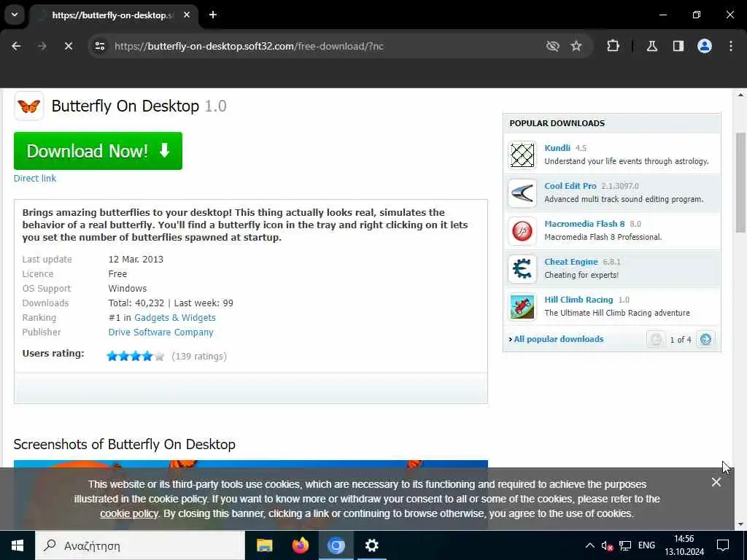Open Firefox from the taskbar
Screen dimensions: 747x560
[300, 545]
